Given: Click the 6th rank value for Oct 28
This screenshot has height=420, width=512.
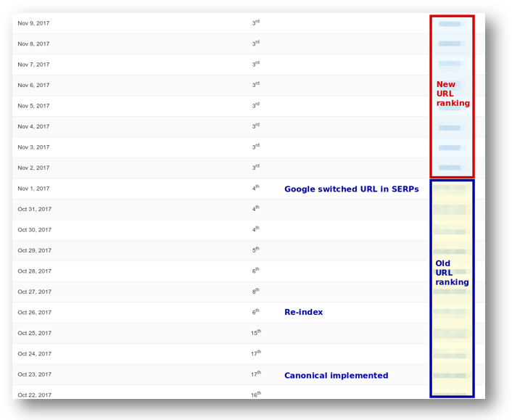Looking at the screenshot, I should click(256, 271).
